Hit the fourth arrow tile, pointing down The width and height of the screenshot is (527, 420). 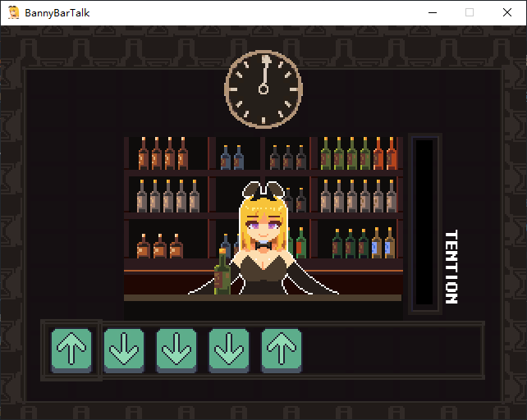coord(229,350)
